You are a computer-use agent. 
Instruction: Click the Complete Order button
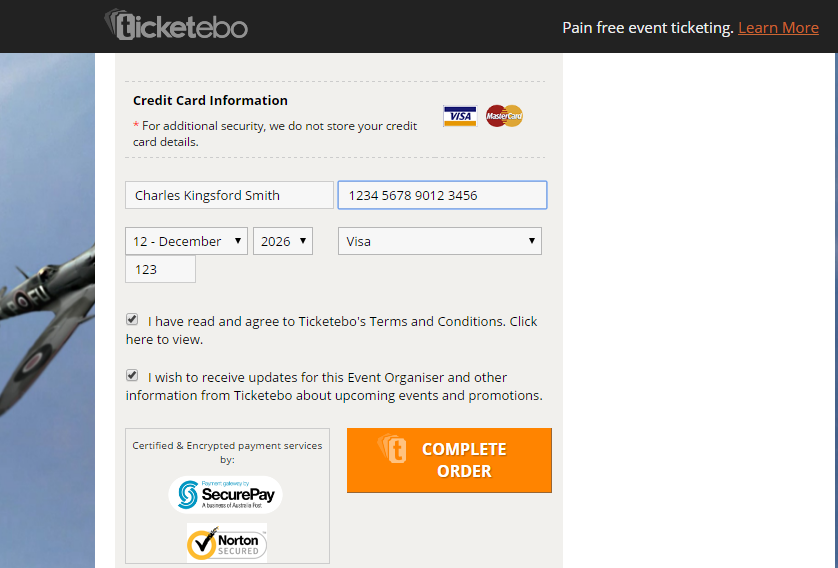tap(449, 460)
